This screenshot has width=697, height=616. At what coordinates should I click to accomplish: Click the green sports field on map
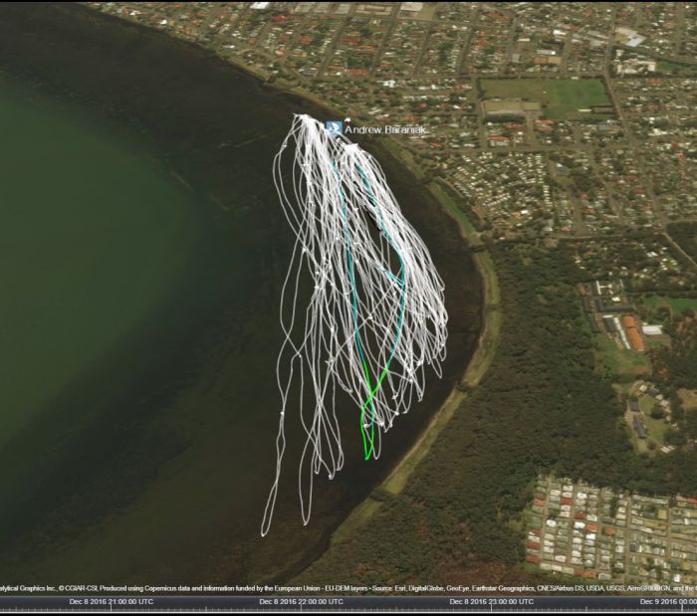tap(575, 97)
